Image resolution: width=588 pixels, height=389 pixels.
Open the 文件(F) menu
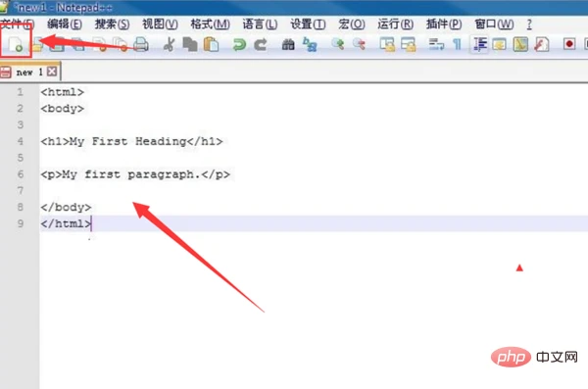point(18,24)
